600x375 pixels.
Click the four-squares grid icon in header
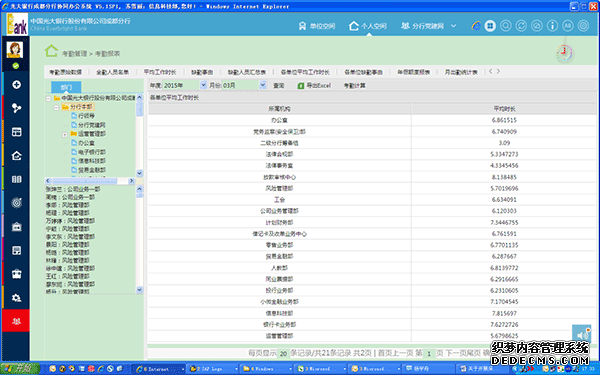pos(490,26)
